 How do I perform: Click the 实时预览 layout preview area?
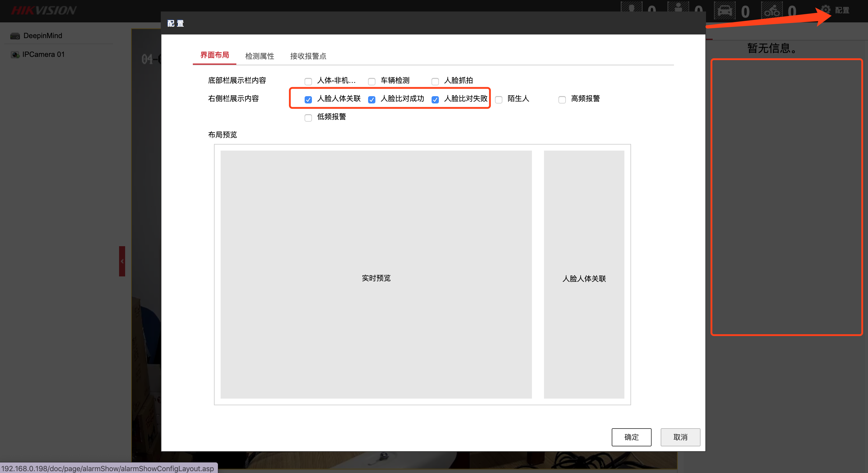[376, 274]
